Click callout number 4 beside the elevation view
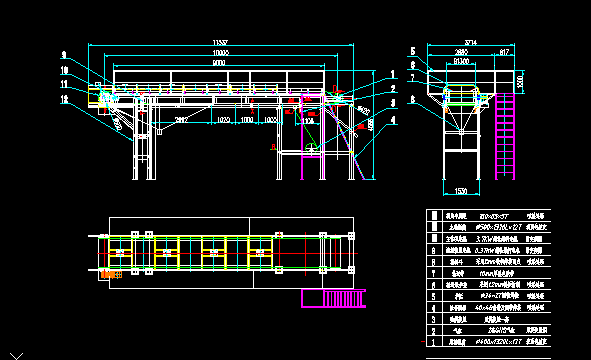The width and height of the screenshot is (591, 360). point(393,120)
